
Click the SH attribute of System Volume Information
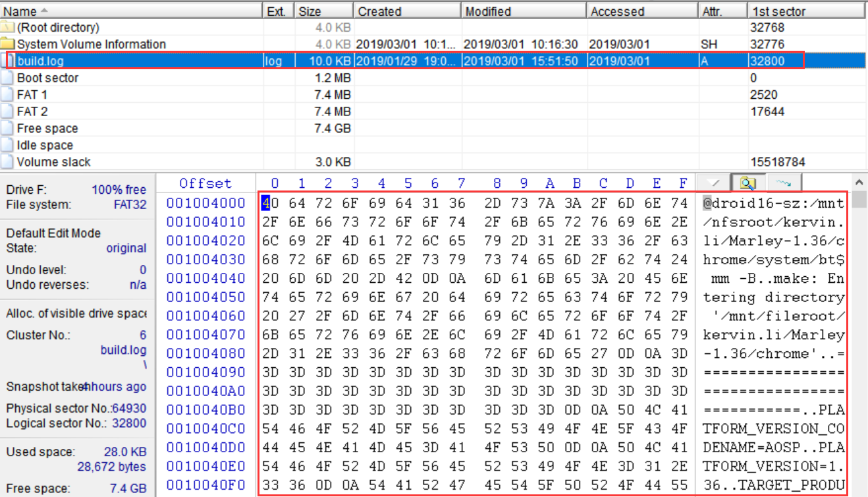coord(709,44)
